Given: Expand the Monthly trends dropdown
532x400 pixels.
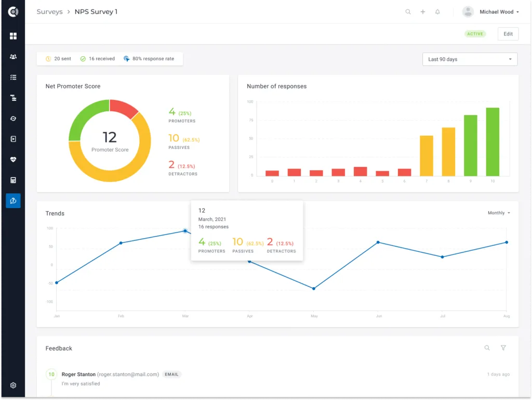Looking at the screenshot, I should [x=499, y=213].
